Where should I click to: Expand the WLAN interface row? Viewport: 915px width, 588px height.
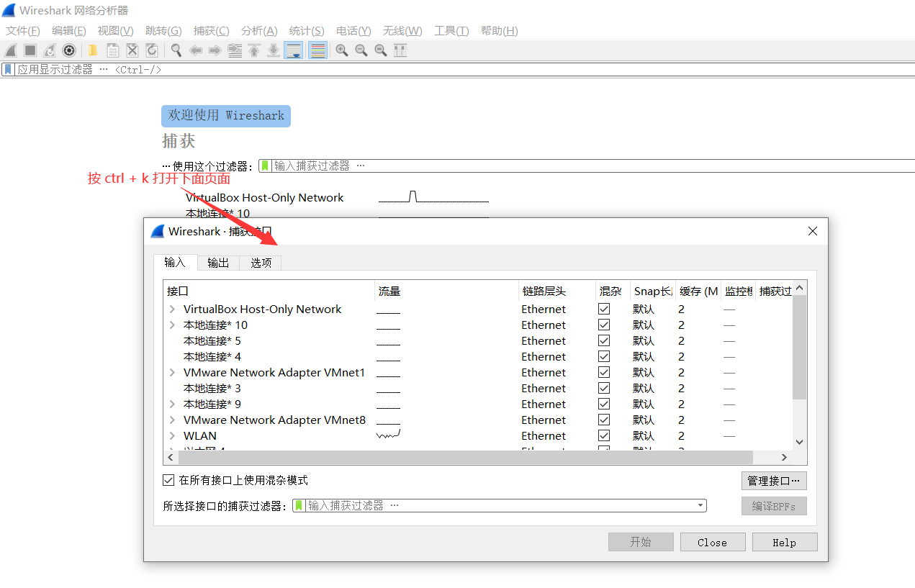(x=172, y=435)
